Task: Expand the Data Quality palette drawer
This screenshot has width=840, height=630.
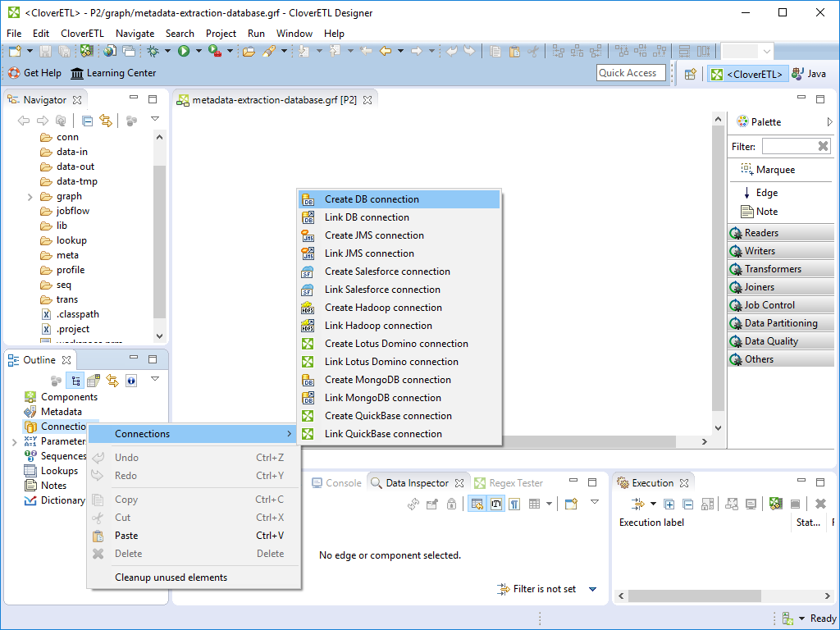Action: coord(781,341)
